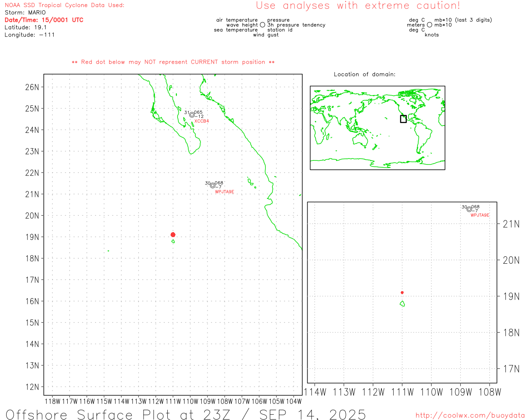Click the red storm dot in zoomed inset map
Screen dimensions: 525x420
pos(402,292)
